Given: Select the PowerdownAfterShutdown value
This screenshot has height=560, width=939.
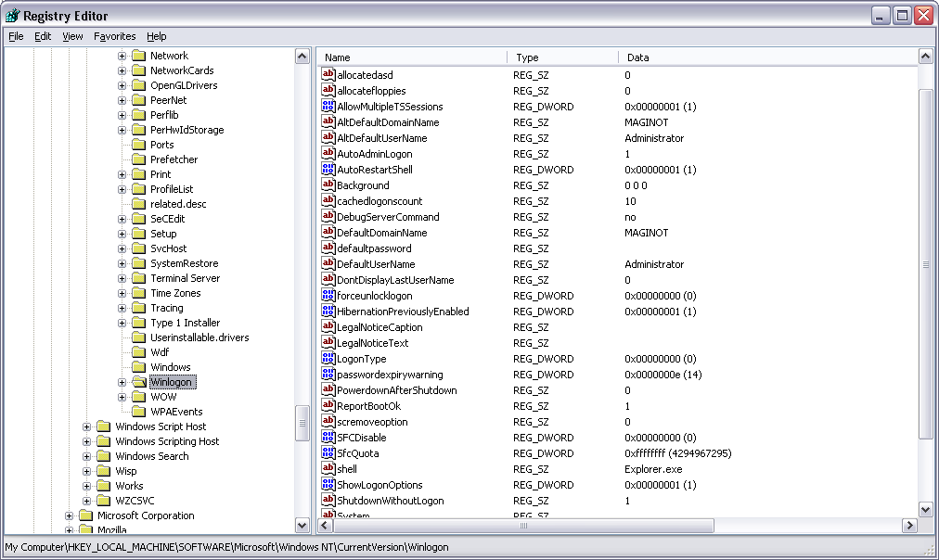Looking at the screenshot, I should (x=397, y=390).
